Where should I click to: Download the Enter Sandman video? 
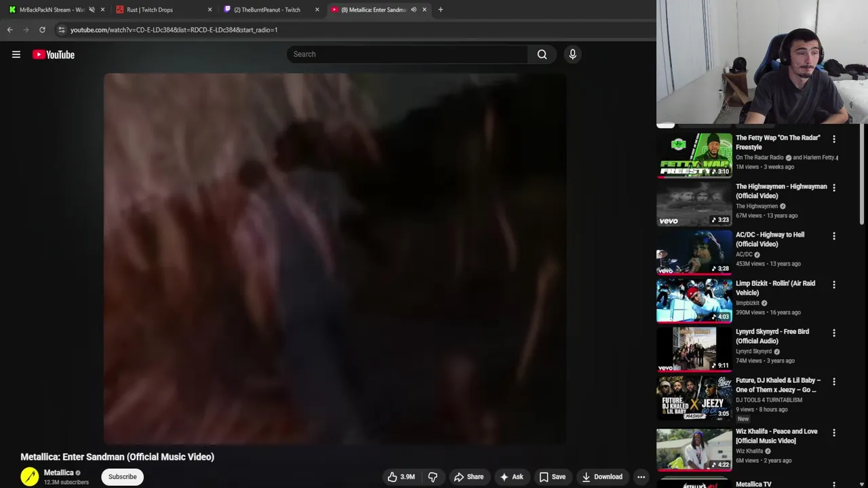602,476
